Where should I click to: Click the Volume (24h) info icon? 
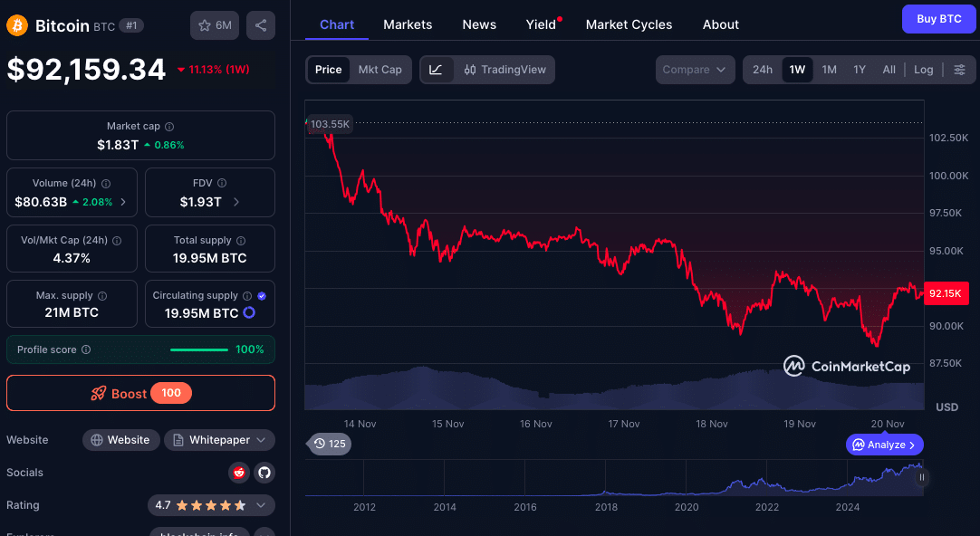(x=106, y=184)
